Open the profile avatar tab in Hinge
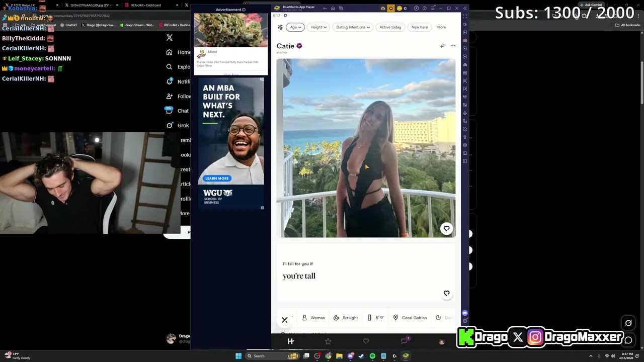Screen dimensions: 644x362 [x=442, y=341]
